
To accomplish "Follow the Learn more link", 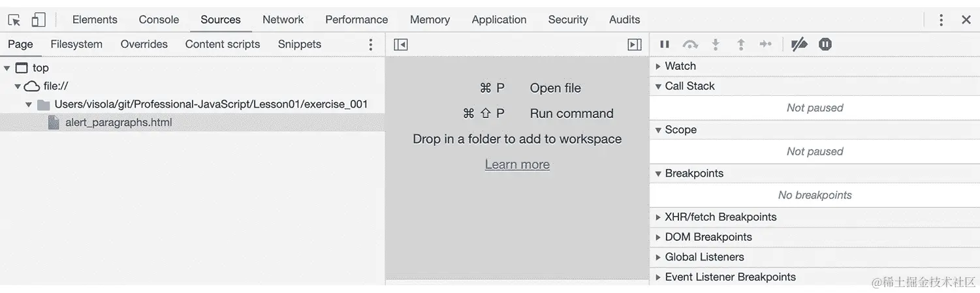I will pyautogui.click(x=517, y=164).
